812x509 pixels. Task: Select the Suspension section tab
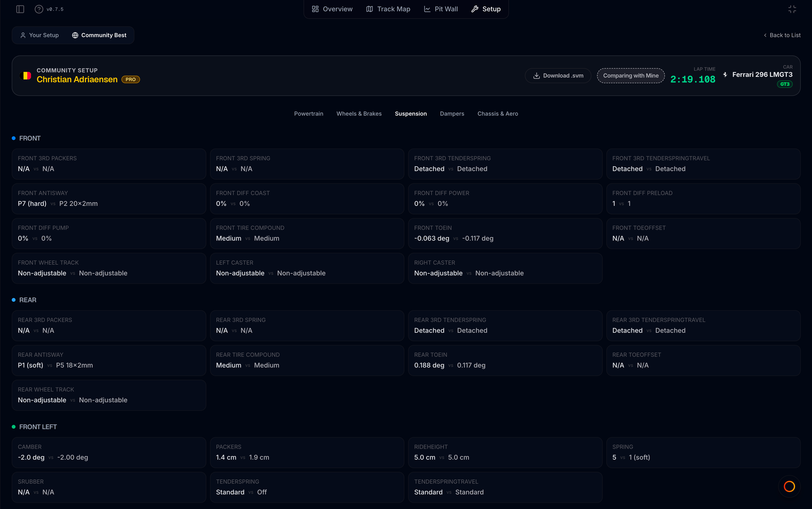click(x=411, y=114)
